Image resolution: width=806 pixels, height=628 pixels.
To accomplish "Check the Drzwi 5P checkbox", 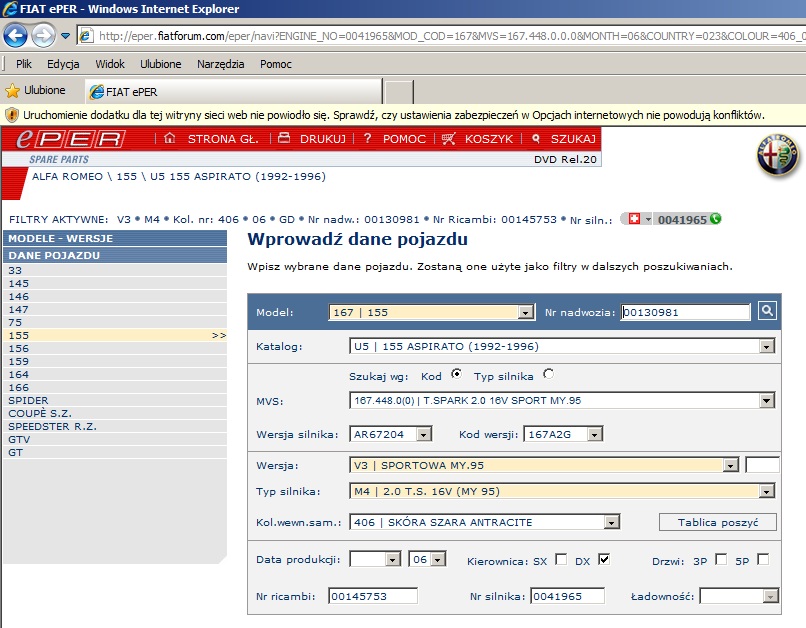I will pos(763,559).
